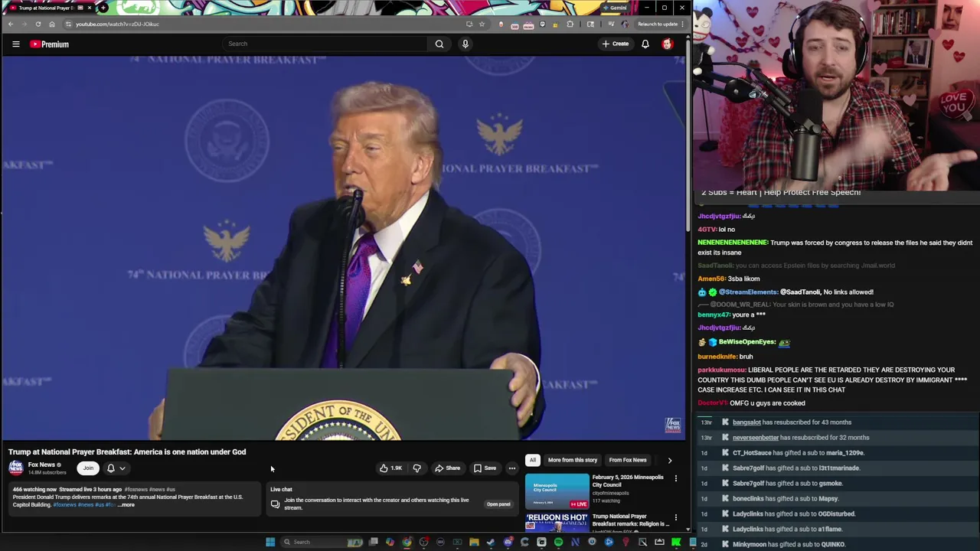Open Spotify from the taskbar
The width and height of the screenshot is (980, 551).
558,542
